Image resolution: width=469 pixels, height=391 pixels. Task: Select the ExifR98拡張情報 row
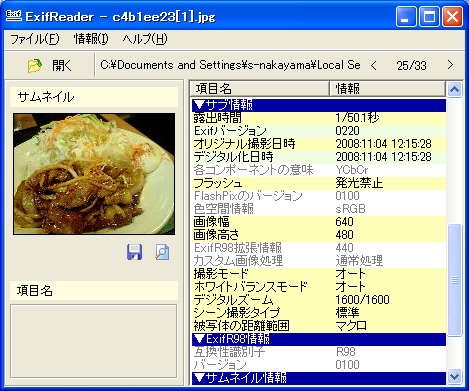(x=319, y=248)
